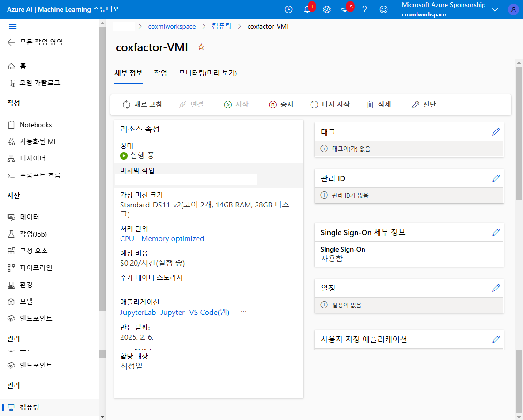Click the 실행 중 status text
Screen dimensions: 523x420
(x=142, y=155)
